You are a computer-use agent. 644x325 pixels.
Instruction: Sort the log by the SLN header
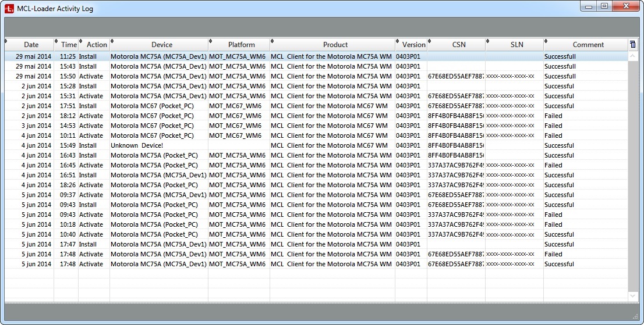[x=516, y=45]
